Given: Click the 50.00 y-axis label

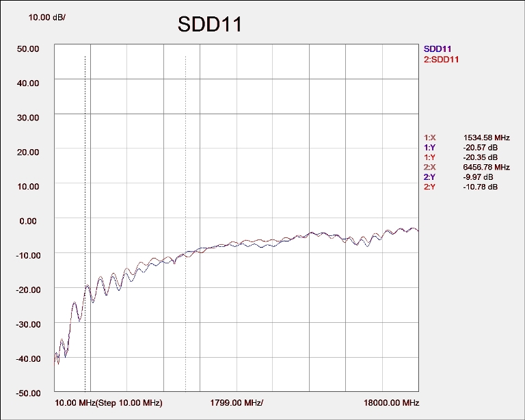Looking at the screenshot, I should pyautogui.click(x=28, y=49).
